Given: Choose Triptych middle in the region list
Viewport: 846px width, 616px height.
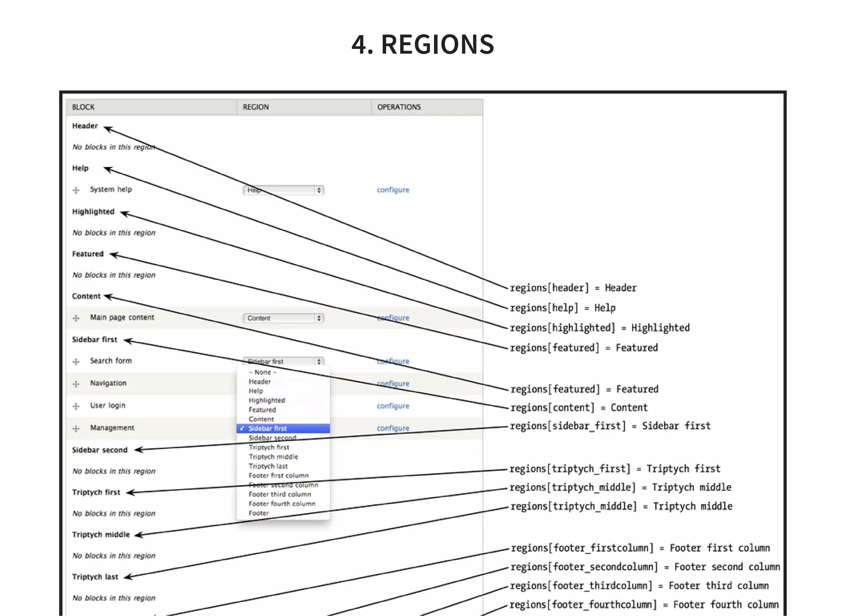Looking at the screenshot, I should coord(273,457).
